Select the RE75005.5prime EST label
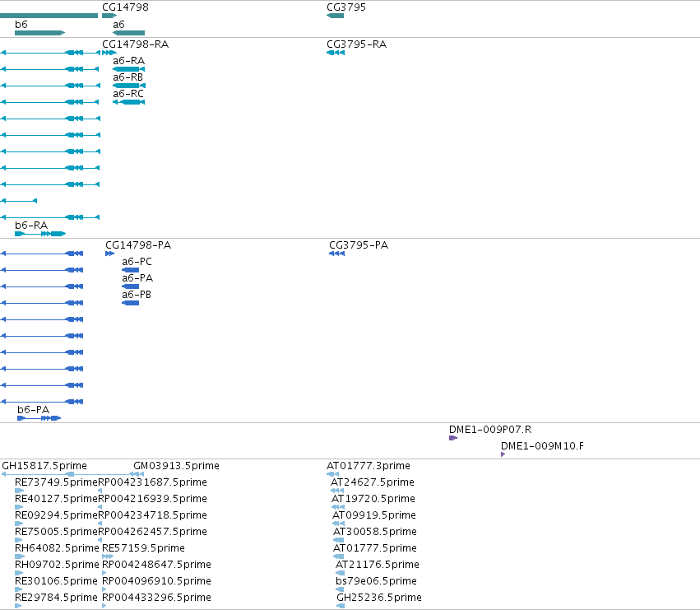Image resolution: width=700 pixels, height=610 pixels. tap(56, 533)
